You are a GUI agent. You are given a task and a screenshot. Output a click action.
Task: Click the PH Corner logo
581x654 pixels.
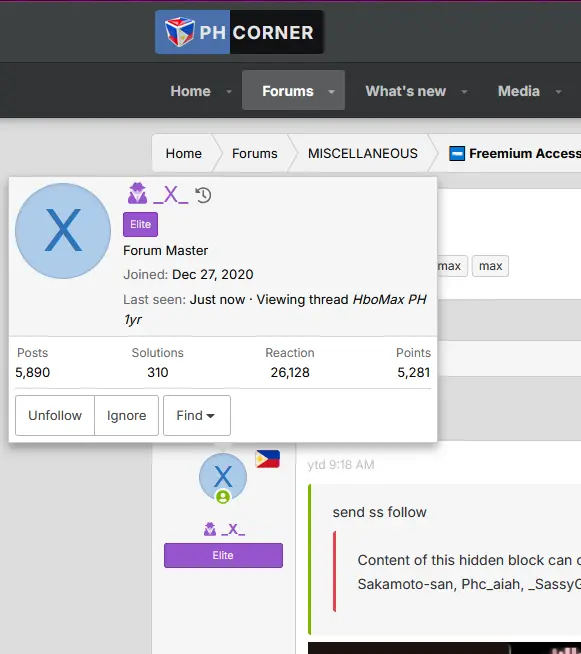coord(239,32)
